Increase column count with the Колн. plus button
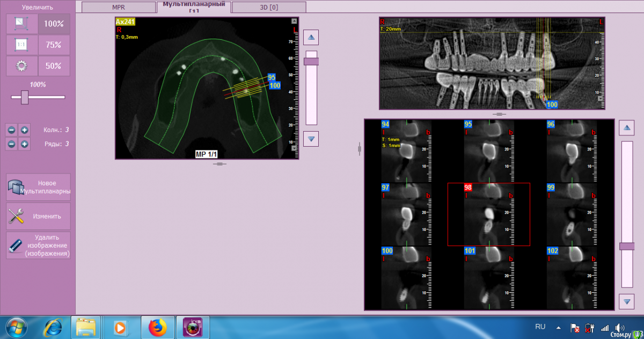The image size is (644, 339). coord(25,130)
